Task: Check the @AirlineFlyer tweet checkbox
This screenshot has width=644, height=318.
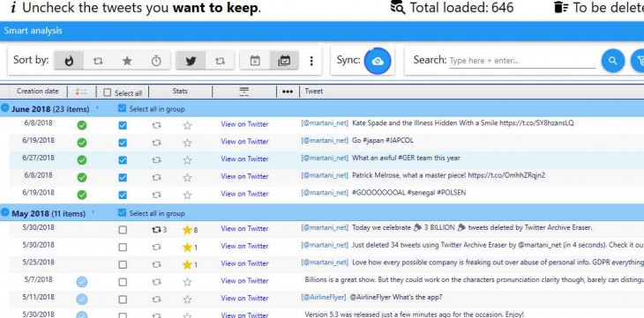Action: point(123,300)
